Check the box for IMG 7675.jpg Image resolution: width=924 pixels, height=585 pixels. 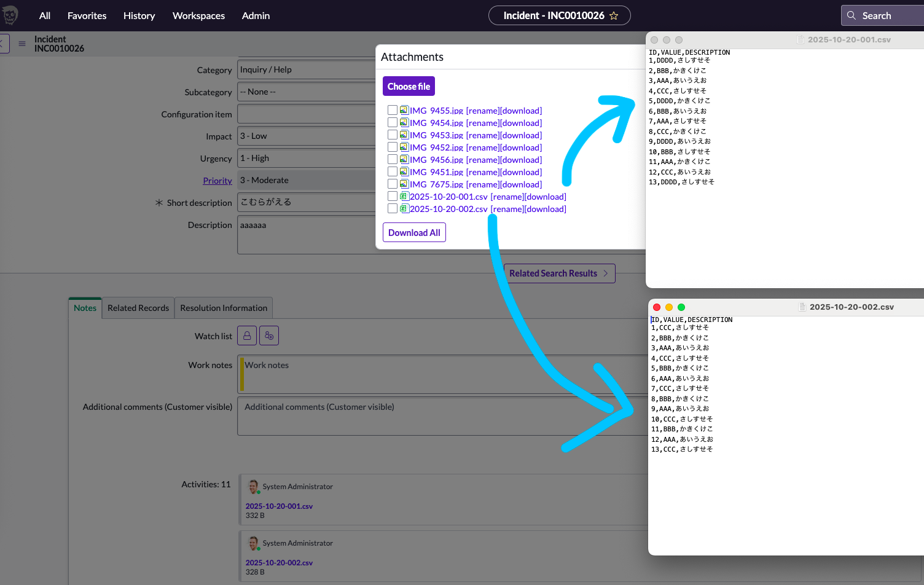393,184
